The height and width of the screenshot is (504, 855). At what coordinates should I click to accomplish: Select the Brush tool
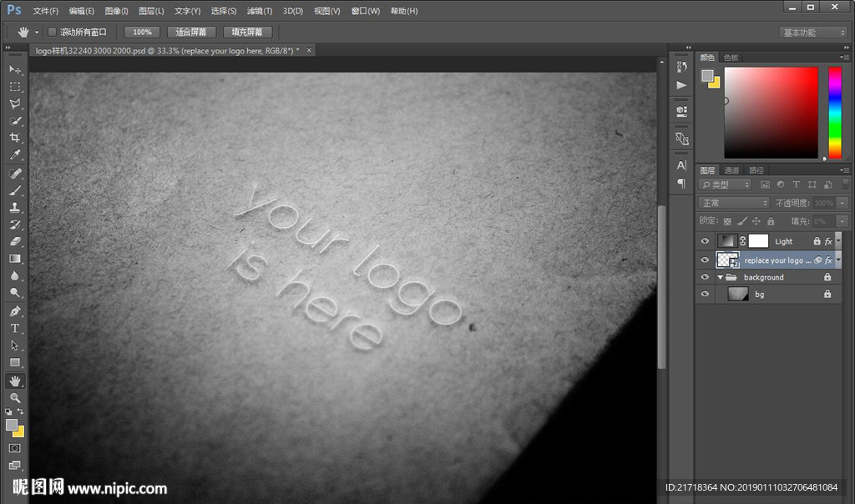[x=15, y=190]
